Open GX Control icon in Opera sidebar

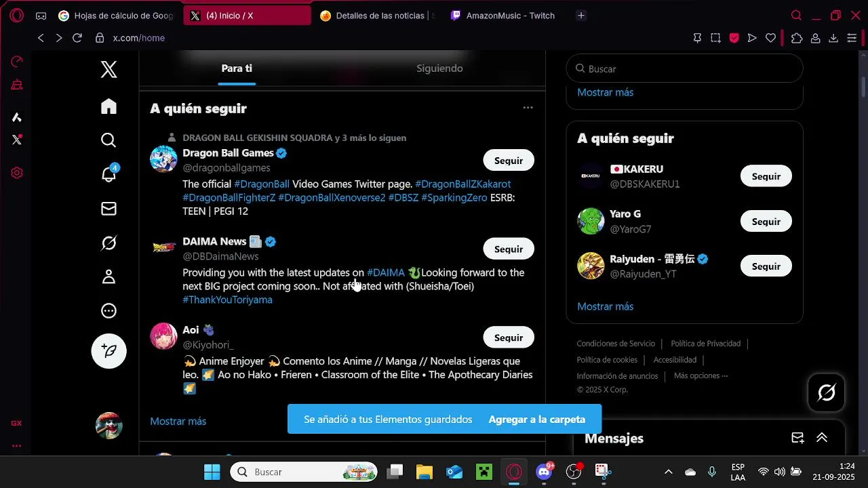point(17,62)
